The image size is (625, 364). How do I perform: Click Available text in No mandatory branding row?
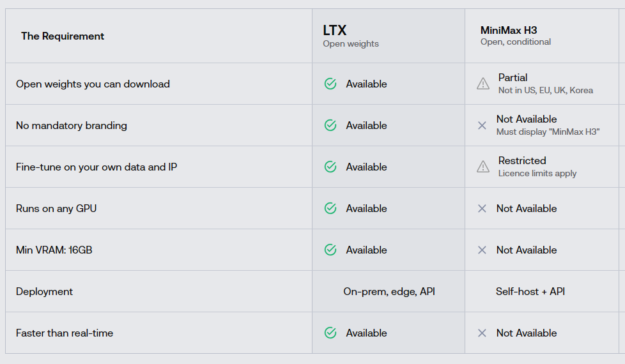[x=366, y=125]
